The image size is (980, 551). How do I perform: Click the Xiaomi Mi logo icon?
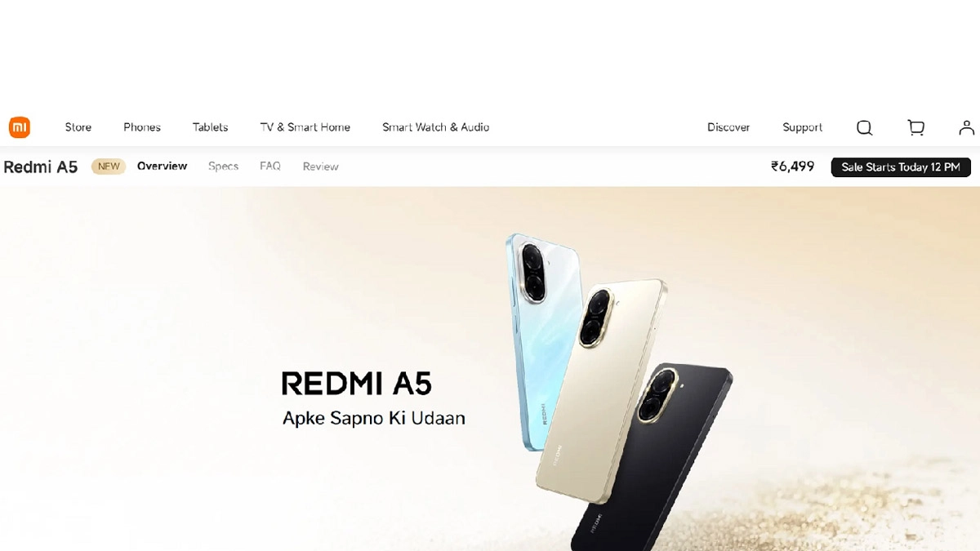20,127
